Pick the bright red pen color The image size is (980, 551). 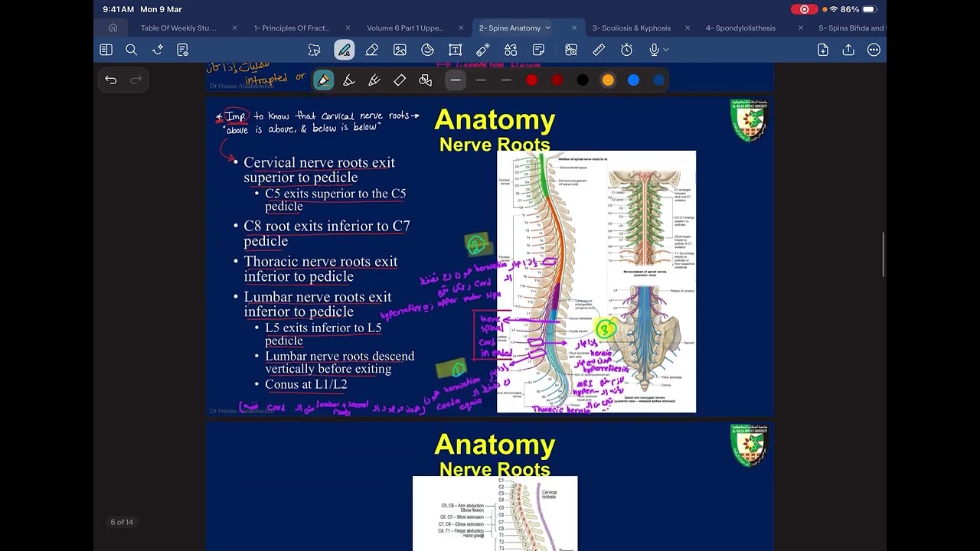[x=531, y=80]
